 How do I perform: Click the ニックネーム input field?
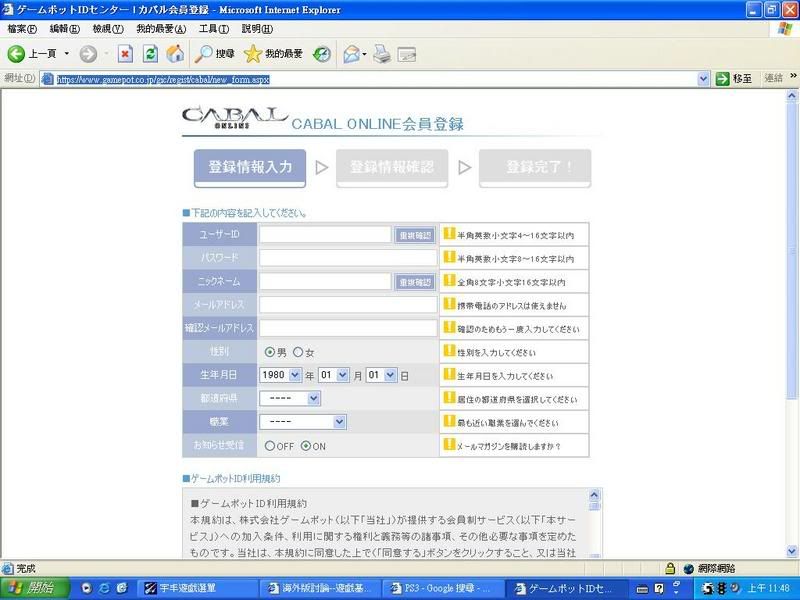click(325, 282)
